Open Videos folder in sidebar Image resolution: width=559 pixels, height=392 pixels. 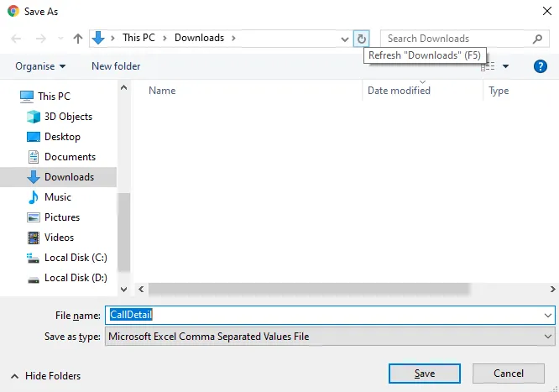pyautogui.click(x=60, y=238)
